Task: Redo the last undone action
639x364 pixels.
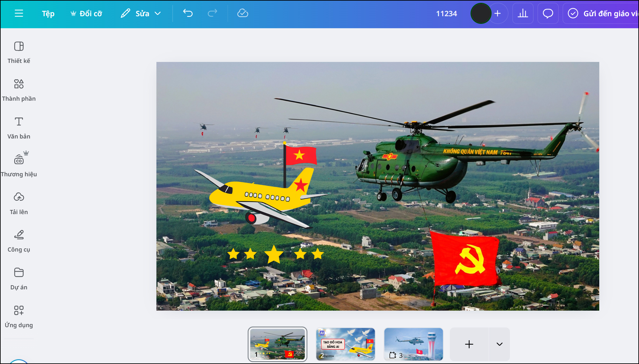Action: click(x=212, y=13)
